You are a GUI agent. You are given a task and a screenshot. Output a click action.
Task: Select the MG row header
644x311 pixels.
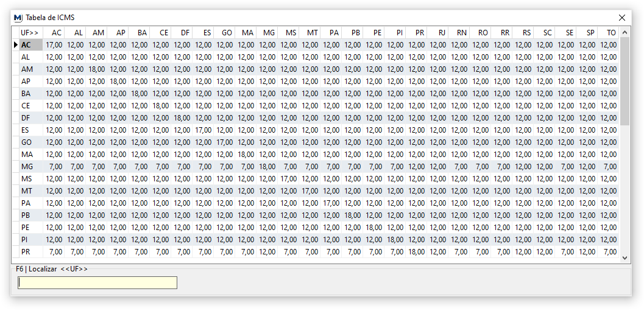tap(30, 166)
